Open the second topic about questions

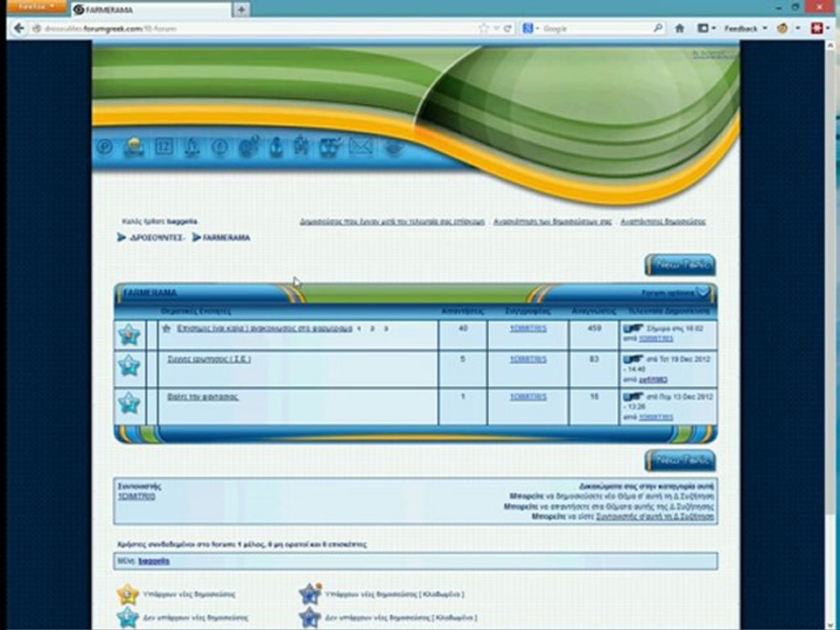(x=209, y=359)
